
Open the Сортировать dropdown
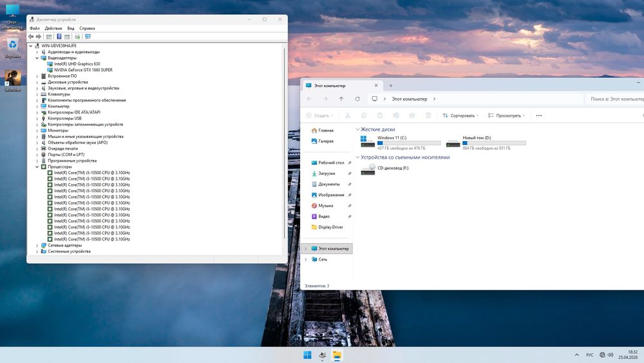460,115
